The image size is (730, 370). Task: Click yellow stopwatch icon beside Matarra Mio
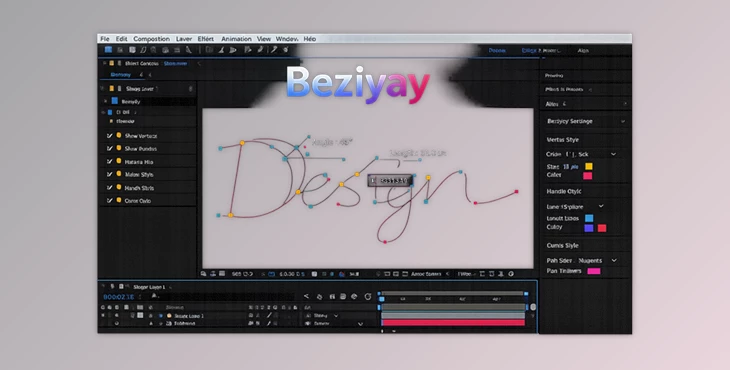click(x=119, y=161)
